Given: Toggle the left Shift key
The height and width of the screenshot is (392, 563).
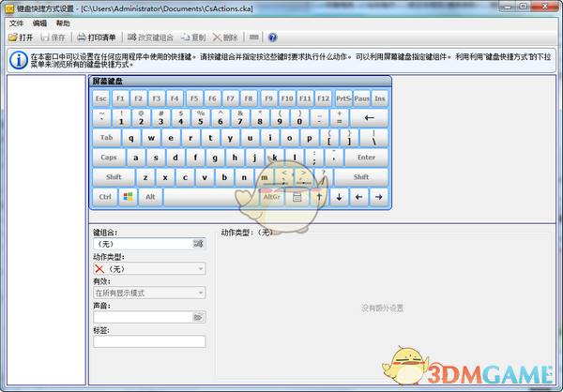Looking at the screenshot, I should tap(114, 177).
